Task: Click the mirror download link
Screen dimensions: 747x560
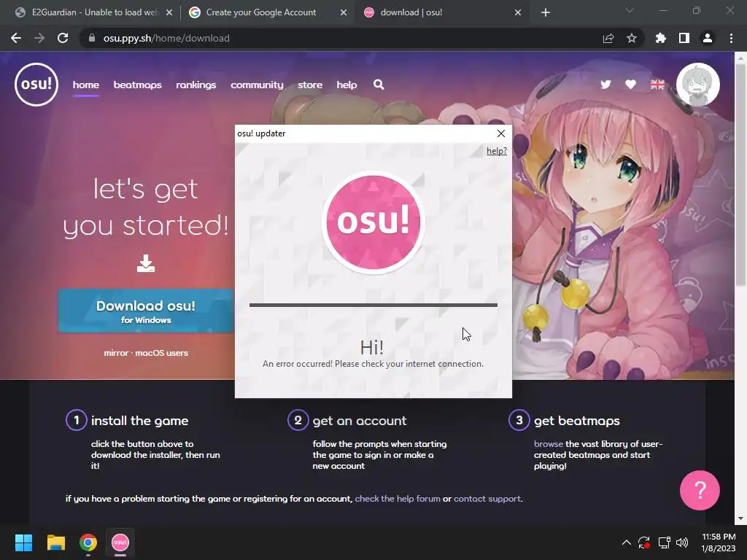Action: point(116,353)
